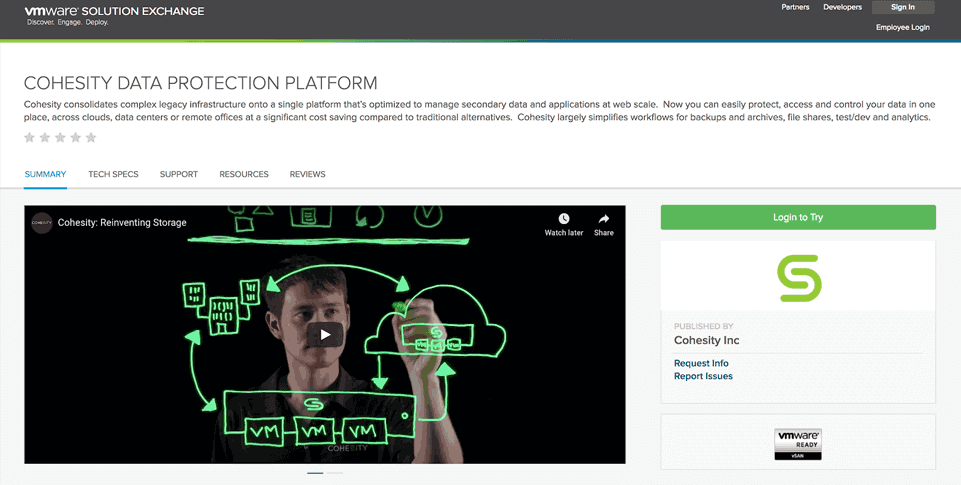Click the VMware Ready vSAN badge
The width and height of the screenshot is (961, 485).
798,444
